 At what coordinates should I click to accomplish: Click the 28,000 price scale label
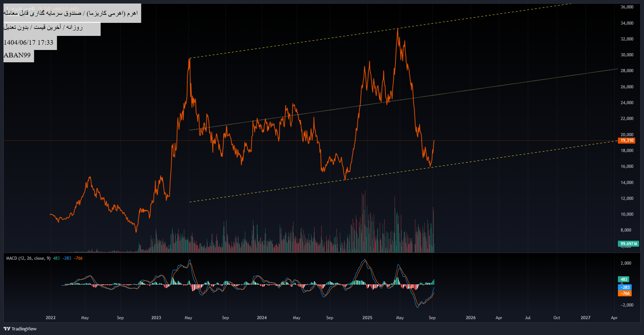627,71
